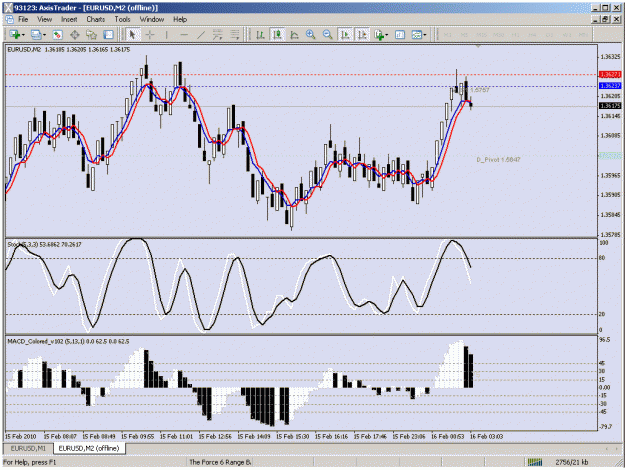Select the Trendline drawing tool
The image size is (625, 470).
click(x=200, y=35)
